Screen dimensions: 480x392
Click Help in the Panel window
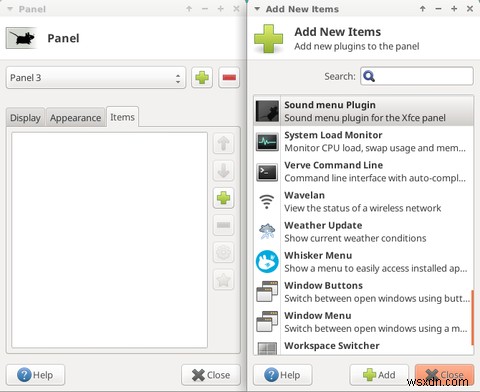pos(35,375)
